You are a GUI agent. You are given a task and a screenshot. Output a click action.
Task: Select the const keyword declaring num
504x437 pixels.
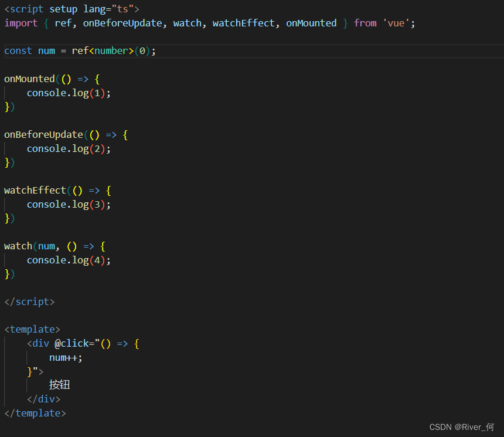click(x=18, y=50)
